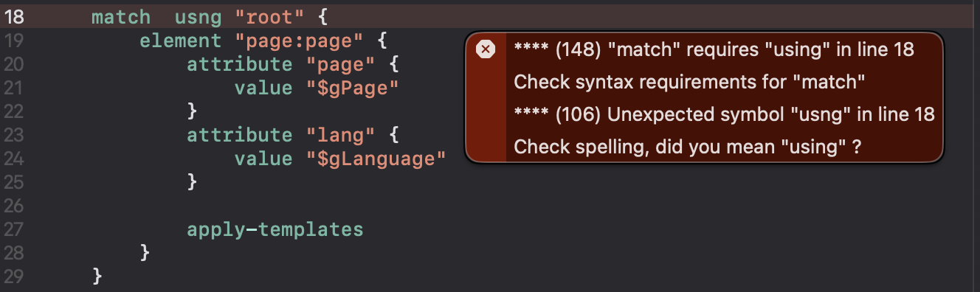Image resolution: width=980 pixels, height=292 pixels.
Task: Click error "(106) Unexpected symbol usng"
Action: 724,114
